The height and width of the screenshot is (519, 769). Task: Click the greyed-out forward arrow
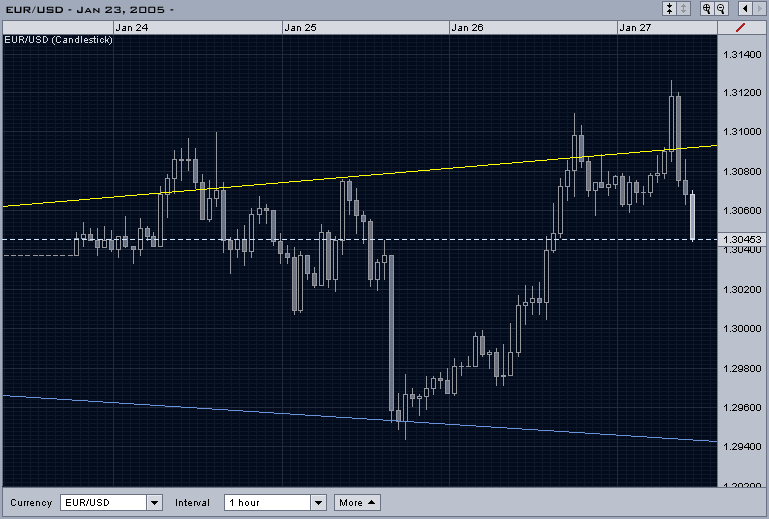[759, 8]
